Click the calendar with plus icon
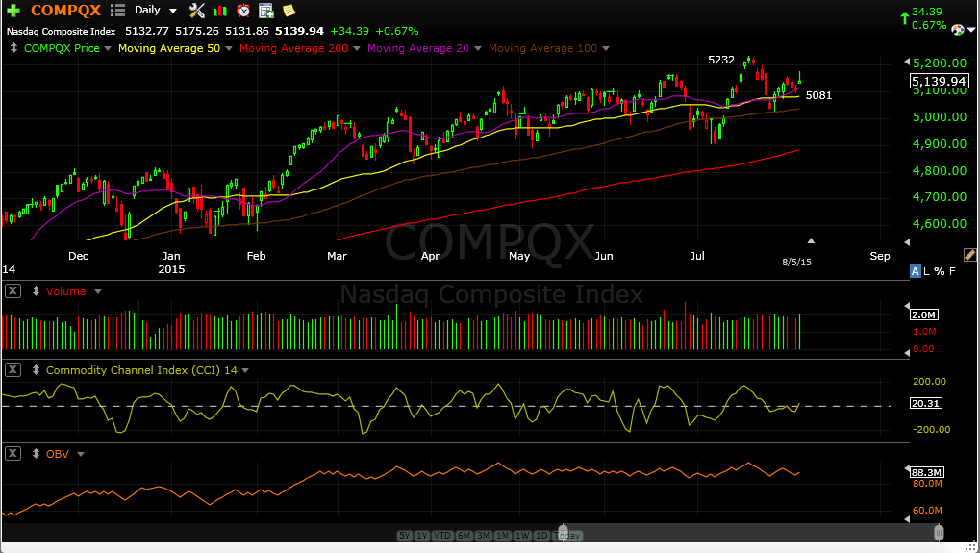Image resolution: width=980 pixels, height=553 pixels. click(266, 10)
